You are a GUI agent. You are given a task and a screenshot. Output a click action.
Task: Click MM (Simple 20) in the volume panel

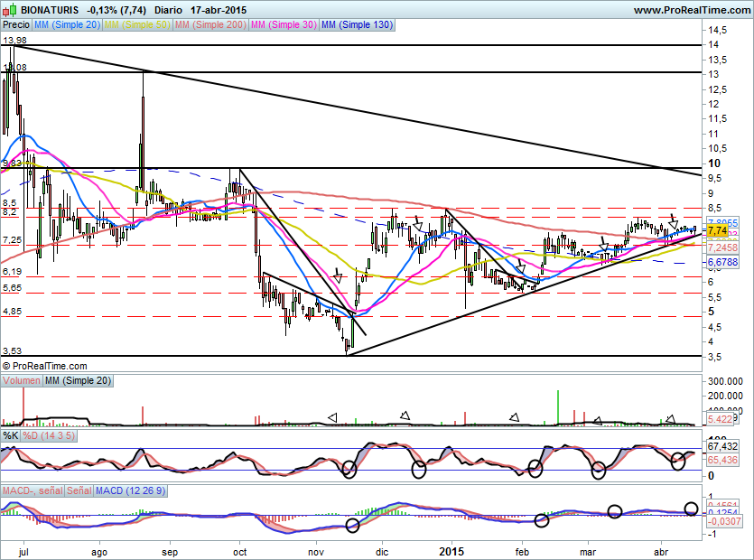coord(78,380)
